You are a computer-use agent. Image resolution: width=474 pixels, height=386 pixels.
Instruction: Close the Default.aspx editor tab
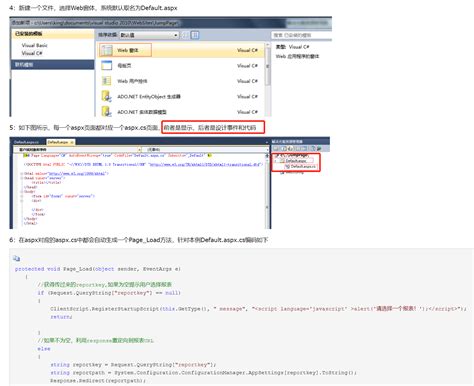pyautogui.click(x=72, y=142)
